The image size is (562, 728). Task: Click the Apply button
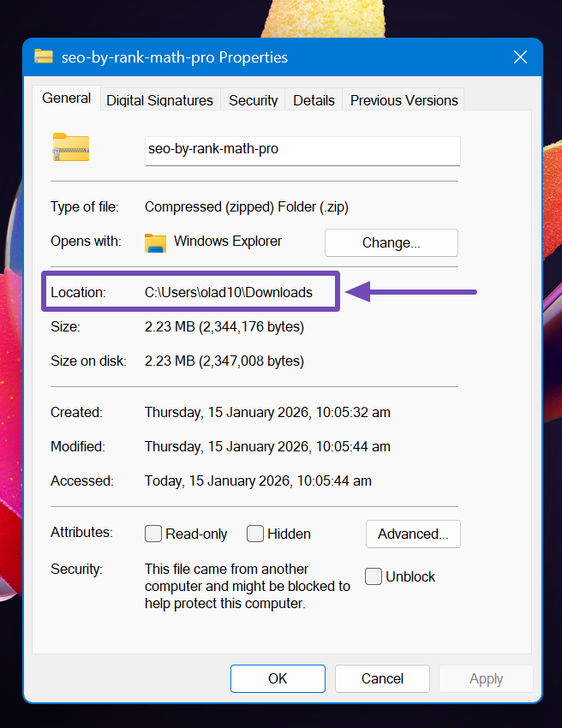point(486,678)
